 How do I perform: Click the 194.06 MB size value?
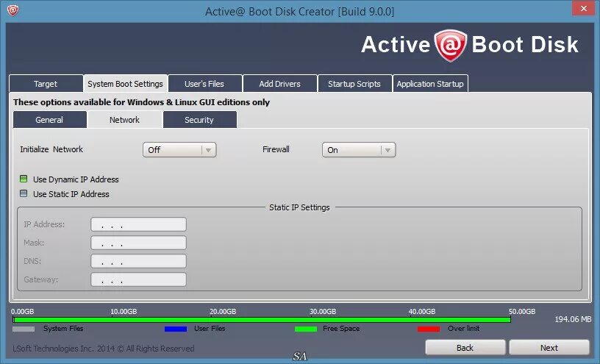573,319
